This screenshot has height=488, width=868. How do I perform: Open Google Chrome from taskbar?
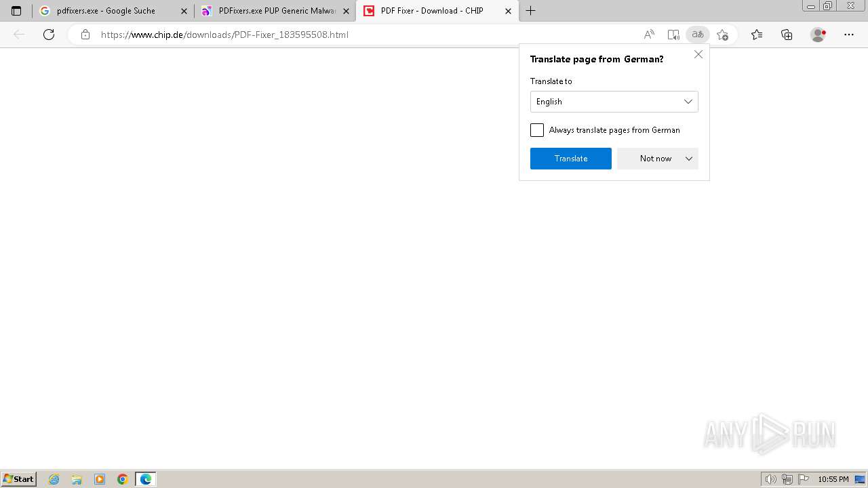click(123, 479)
